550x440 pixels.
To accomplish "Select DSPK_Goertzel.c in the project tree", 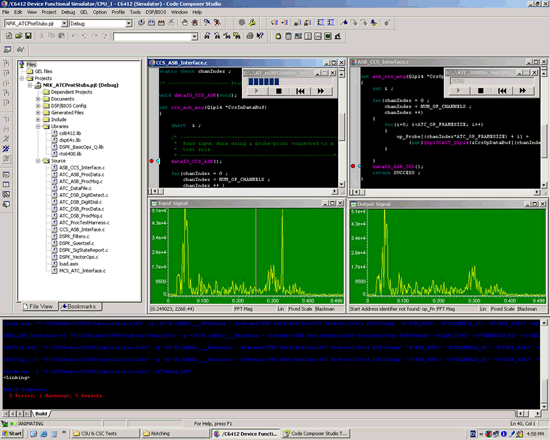I will pos(76,243).
